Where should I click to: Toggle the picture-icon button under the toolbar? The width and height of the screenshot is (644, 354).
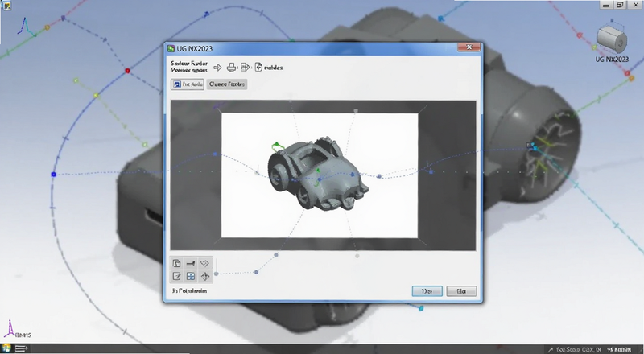click(188, 84)
